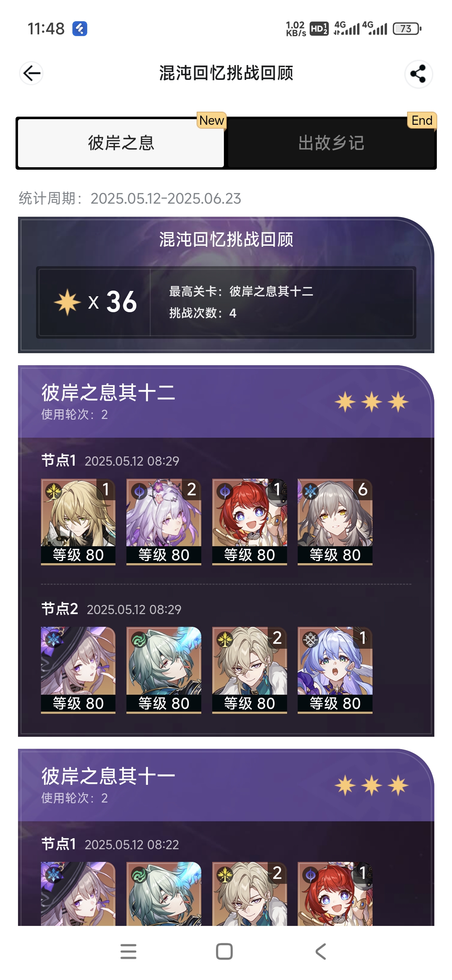Tap the 彼岸之息其十一 stage header

226,785
